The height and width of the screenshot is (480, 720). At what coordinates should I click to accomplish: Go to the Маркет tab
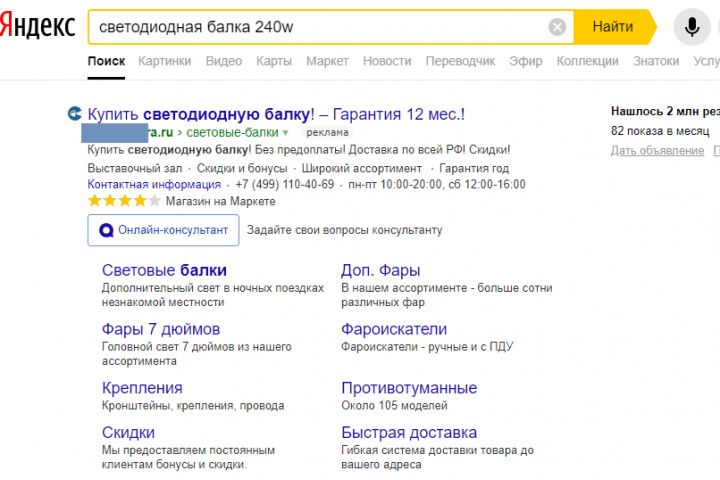(327, 61)
